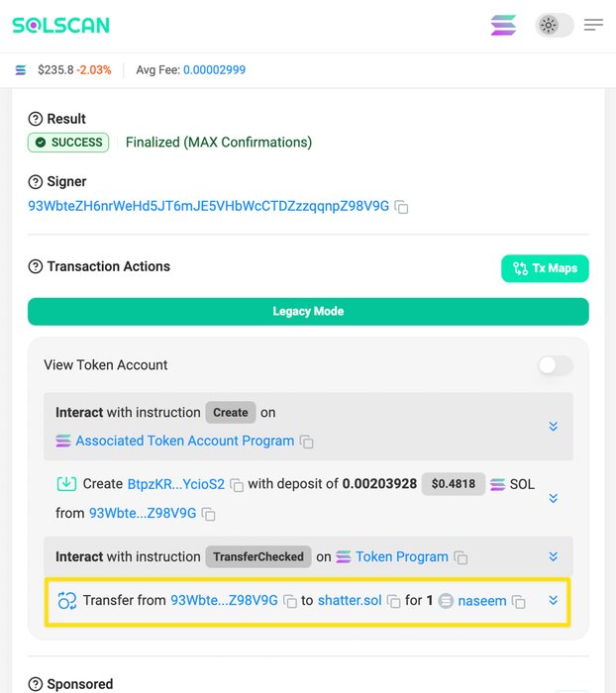Copy the signer address
616x693 pixels.
pos(401,207)
